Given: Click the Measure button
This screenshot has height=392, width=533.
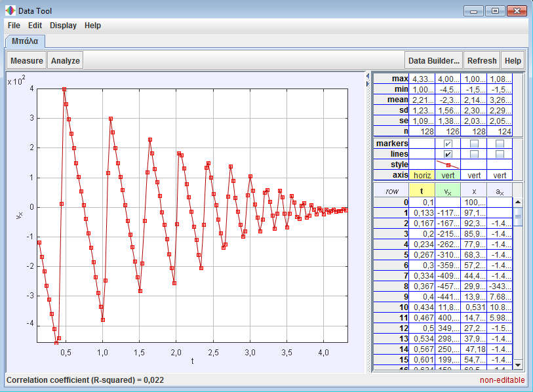Looking at the screenshot, I should 26,60.
